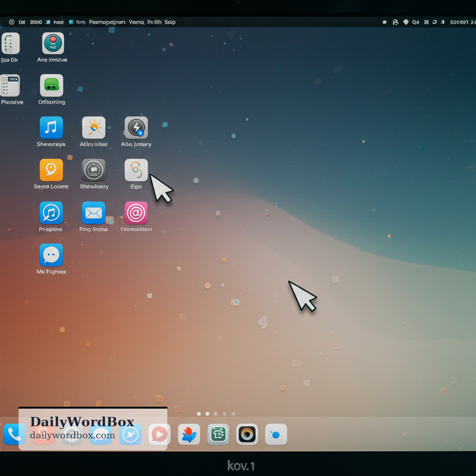This screenshot has height=476, width=476.
Task: Click the clock text in menu bar
Action: pos(463,22)
